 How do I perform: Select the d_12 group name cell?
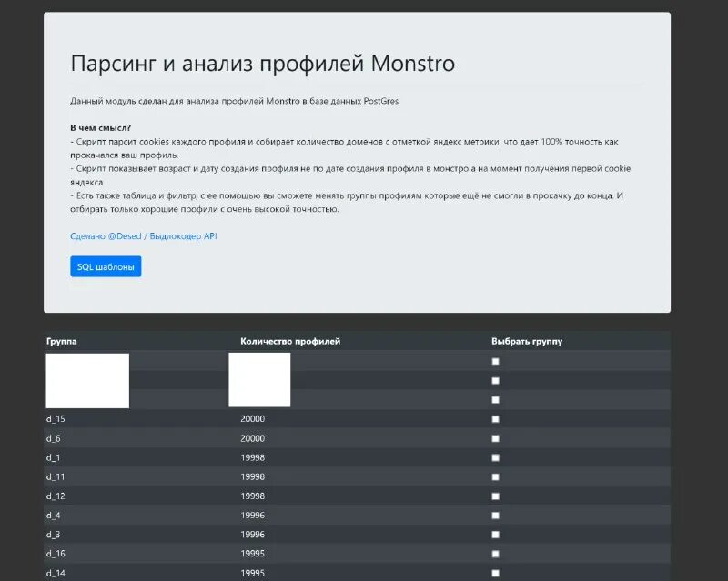tap(56, 496)
